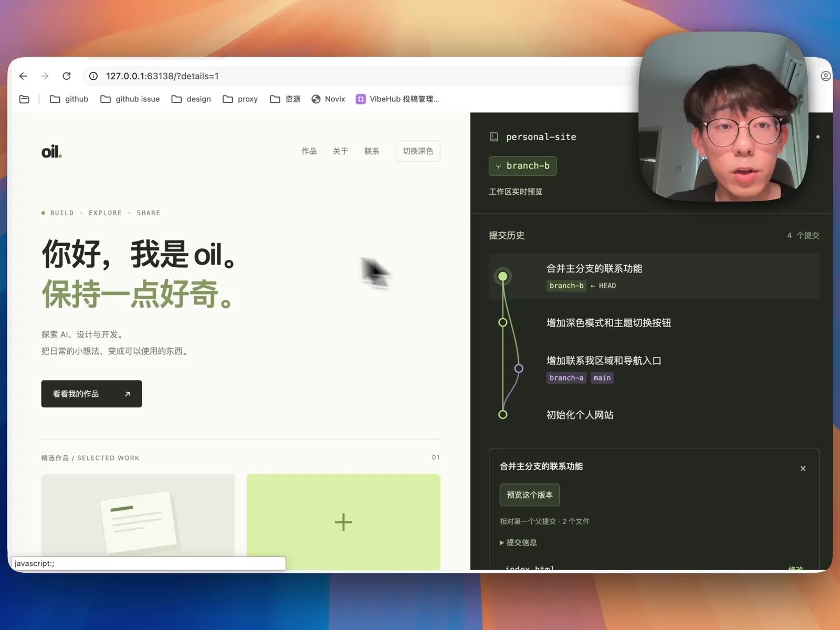This screenshot has width=840, height=630.
Task: Select the 初始化个人网站 commit node
Action: coord(503,415)
